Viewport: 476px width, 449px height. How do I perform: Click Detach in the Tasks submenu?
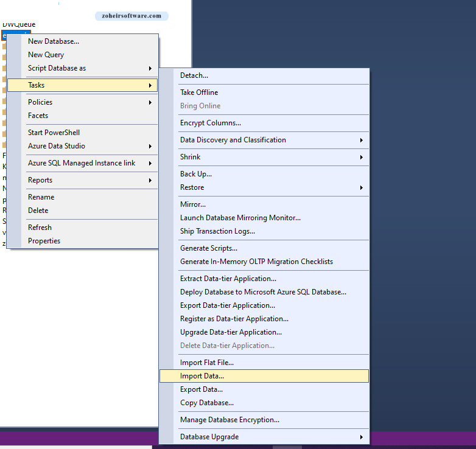(x=194, y=75)
